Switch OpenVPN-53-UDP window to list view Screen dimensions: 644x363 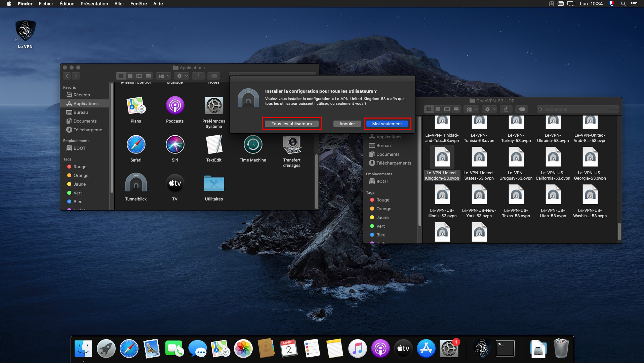pos(438,109)
